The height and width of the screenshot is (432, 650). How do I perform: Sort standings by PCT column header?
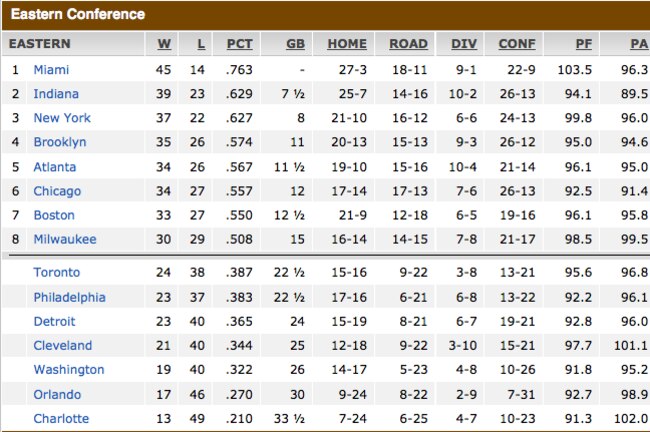(240, 44)
